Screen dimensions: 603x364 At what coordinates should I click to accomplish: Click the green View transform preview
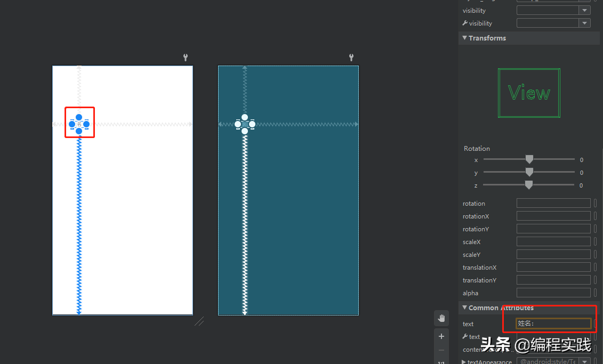pos(529,93)
